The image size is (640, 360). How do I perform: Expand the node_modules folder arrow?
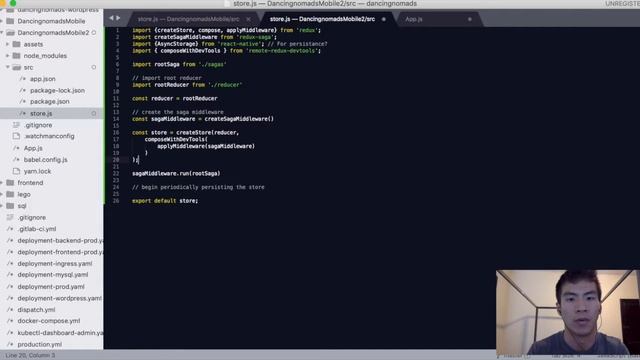coord(8,56)
